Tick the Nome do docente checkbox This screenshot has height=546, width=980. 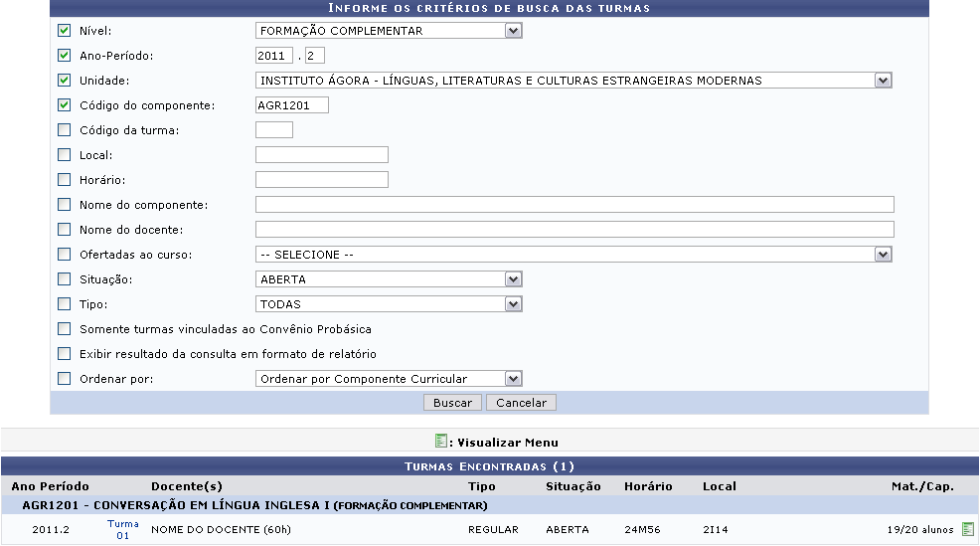65,230
